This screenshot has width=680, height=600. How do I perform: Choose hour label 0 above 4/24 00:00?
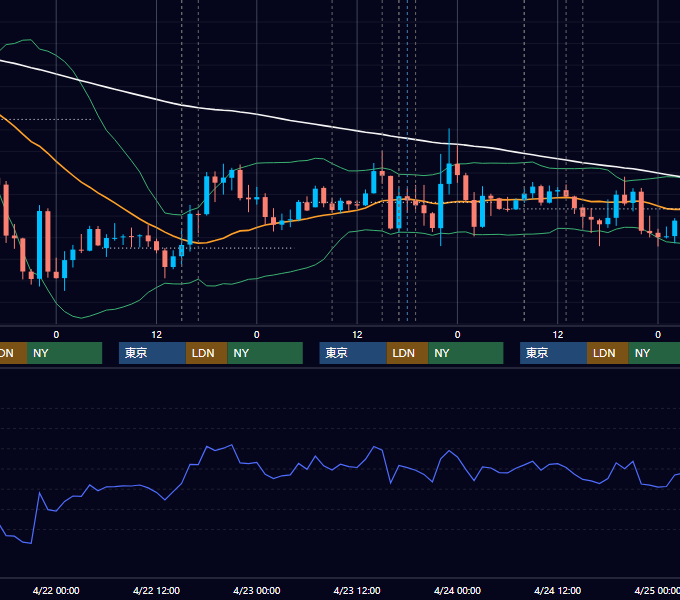pyautogui.click(x=457, y=335)
